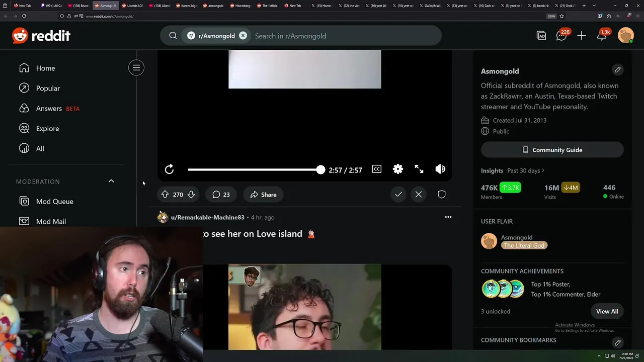The width and height of the screenshot is (644, 362).
Task: Open the Community Guide
Action: [x=552, y=150]
